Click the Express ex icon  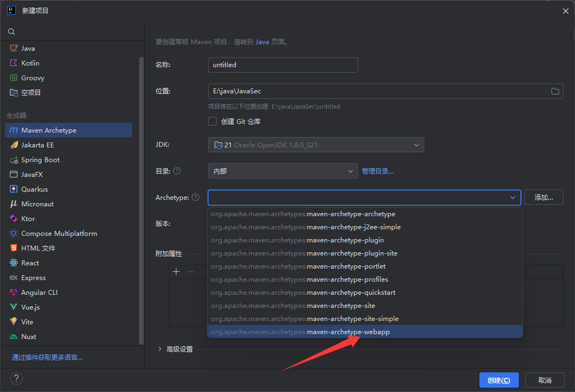[14, 277]
